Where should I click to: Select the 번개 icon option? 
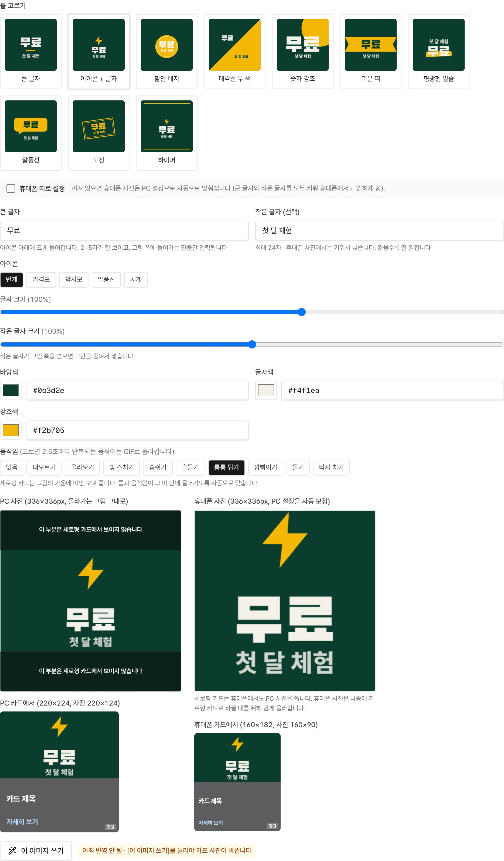[x=12, y=279]
